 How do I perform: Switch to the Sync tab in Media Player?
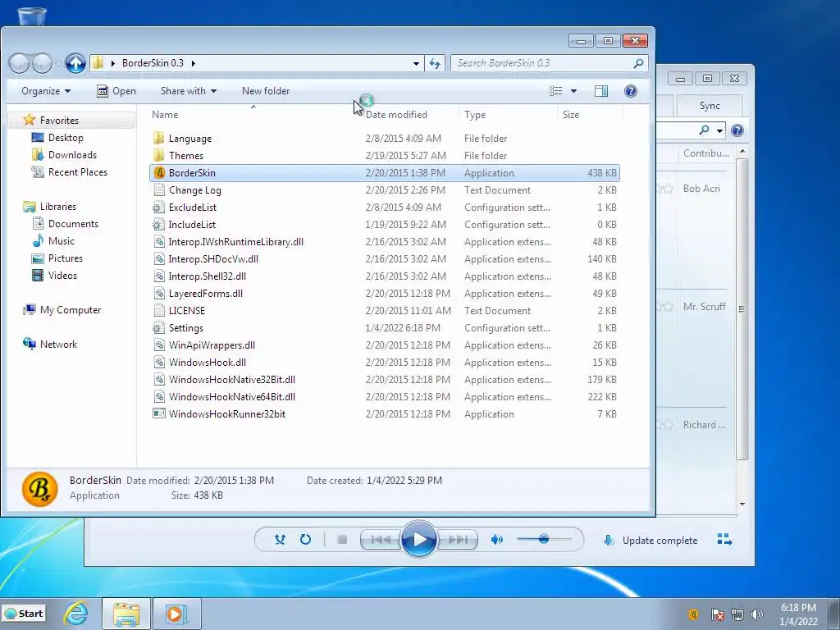coord(710,106)
